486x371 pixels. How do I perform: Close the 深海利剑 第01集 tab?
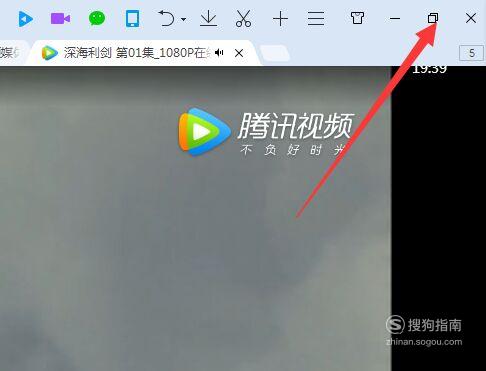point(239,53)
